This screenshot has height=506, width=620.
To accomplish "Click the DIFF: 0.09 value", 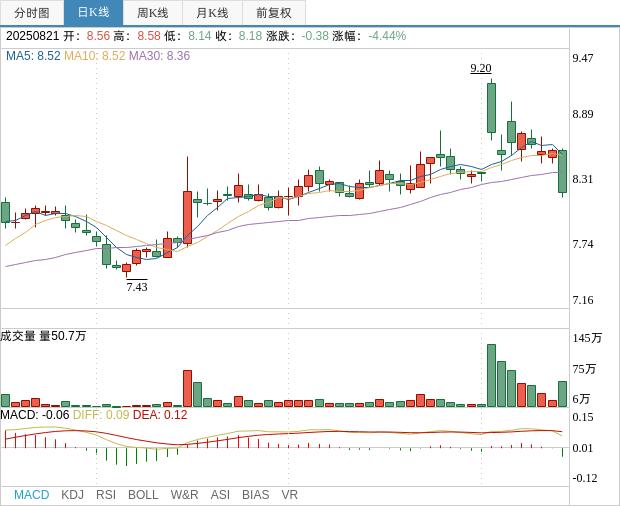I will coord(101,415).
